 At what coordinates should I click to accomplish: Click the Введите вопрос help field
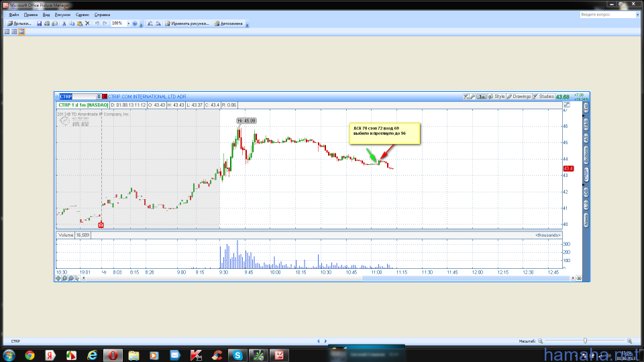608,15
